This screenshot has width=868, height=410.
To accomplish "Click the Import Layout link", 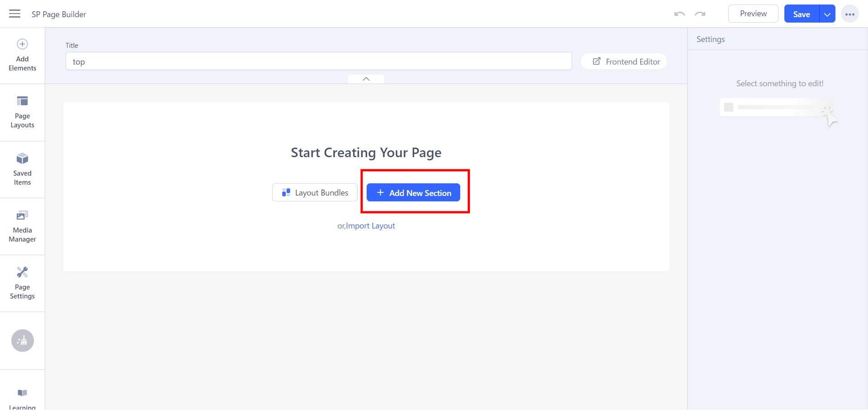I will [x=370, y=226].
